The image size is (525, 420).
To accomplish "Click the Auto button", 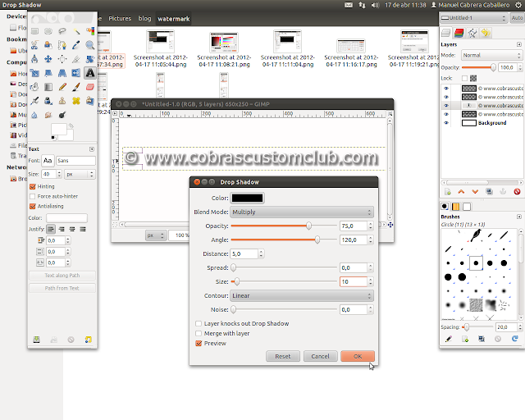I will (517, 18).
